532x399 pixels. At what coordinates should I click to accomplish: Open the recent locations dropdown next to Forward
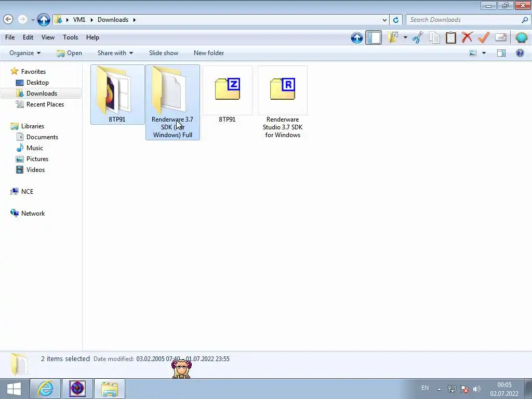[x=33, y=20]
